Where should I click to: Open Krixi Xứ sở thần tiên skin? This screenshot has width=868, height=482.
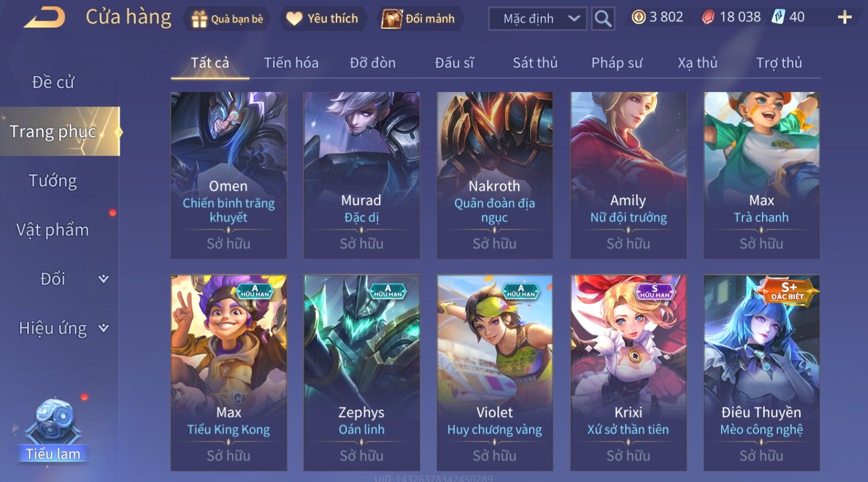pyautogui.click(x=628, y=373)
